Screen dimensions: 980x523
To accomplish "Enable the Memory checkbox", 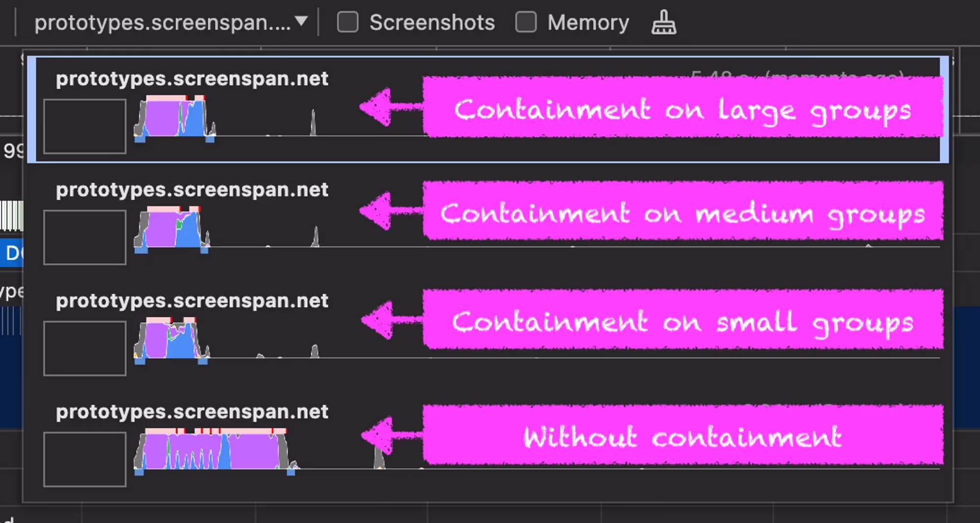I will (x=526, y=23).
